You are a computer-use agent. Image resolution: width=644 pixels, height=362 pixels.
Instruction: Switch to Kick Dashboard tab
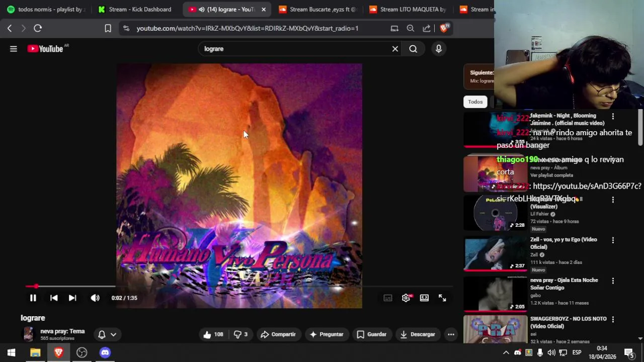pos(136,10)
